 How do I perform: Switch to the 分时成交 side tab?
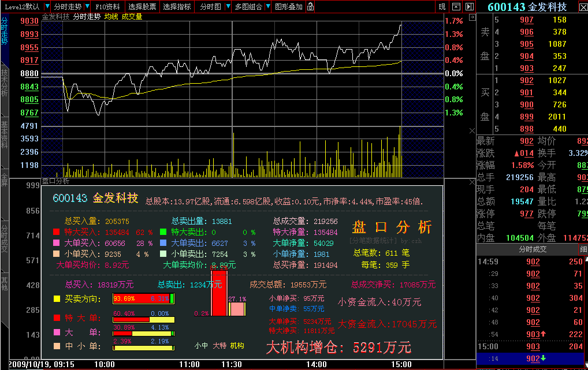tap(5, 238)
